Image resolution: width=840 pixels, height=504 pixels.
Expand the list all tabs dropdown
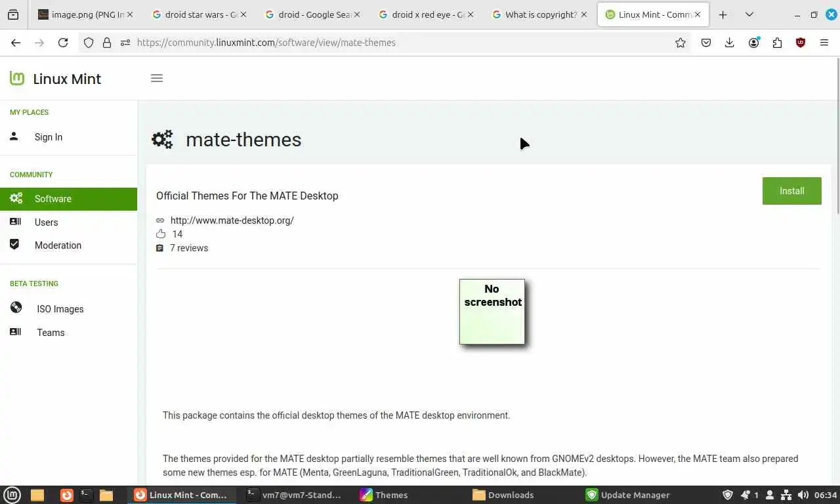click(749, 14)
